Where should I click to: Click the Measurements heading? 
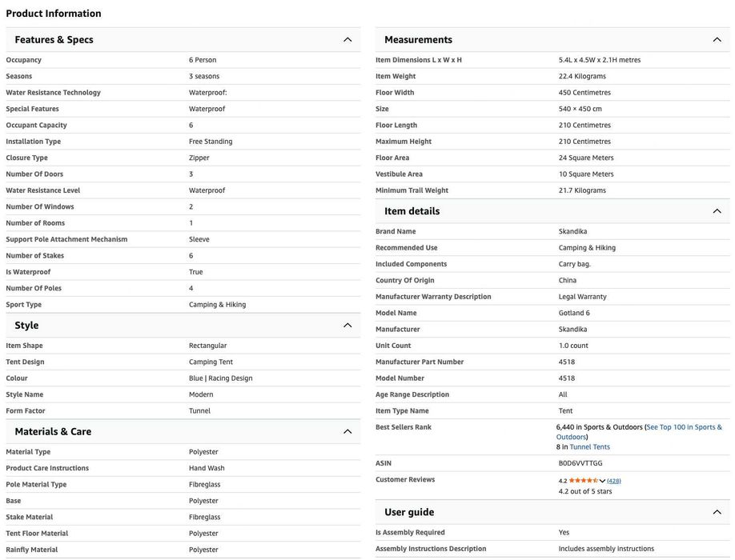[x=418, y=40]
